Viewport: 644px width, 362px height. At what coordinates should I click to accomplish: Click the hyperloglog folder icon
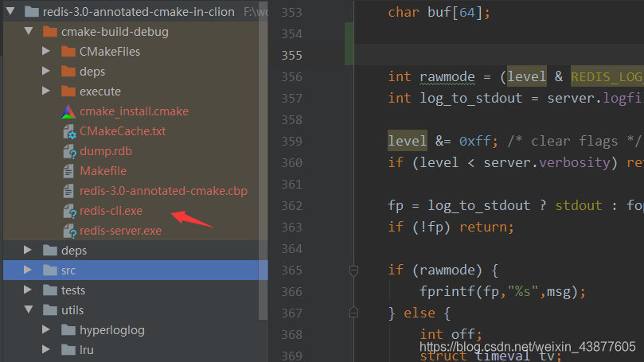68,330
